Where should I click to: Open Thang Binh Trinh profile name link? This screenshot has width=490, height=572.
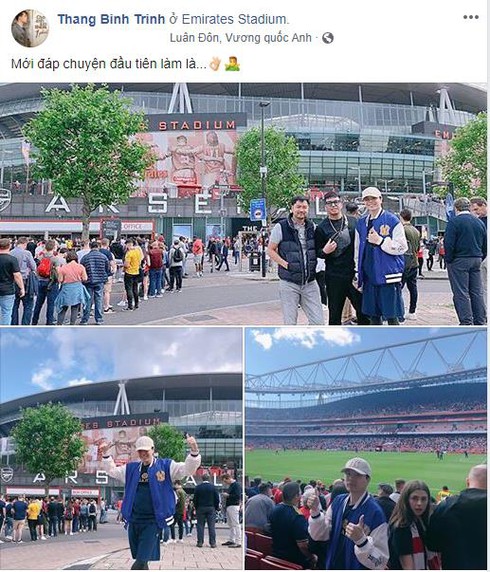(111, 19)
